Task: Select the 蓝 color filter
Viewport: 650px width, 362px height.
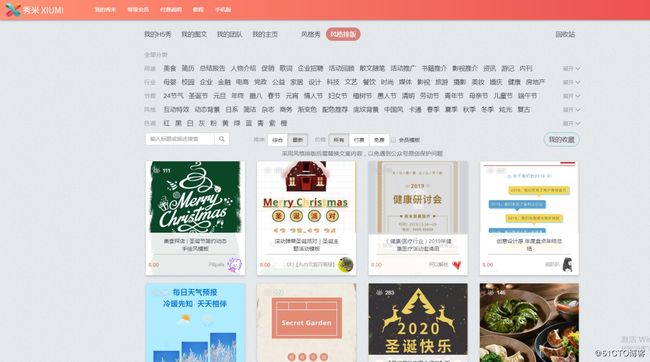Action: (x=249, y=123)
